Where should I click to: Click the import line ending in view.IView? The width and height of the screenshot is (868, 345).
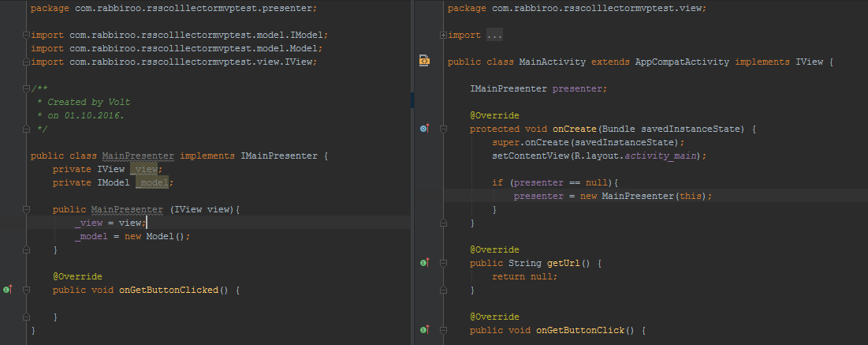173,62
